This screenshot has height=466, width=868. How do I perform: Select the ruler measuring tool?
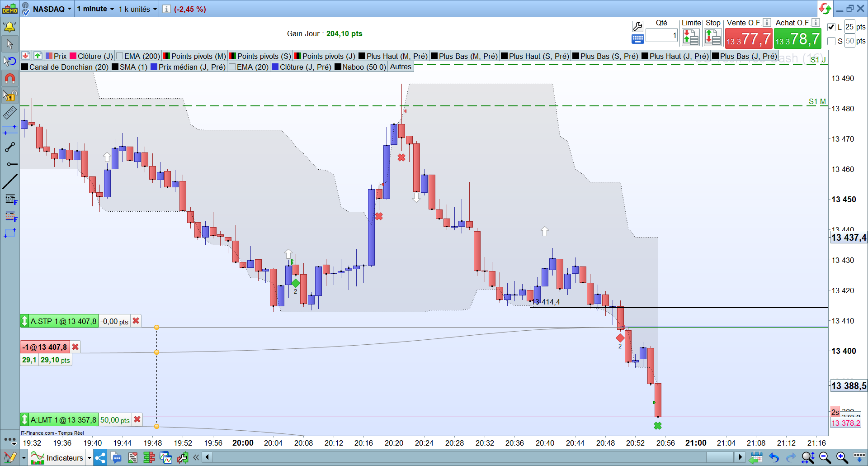(9, 113)
